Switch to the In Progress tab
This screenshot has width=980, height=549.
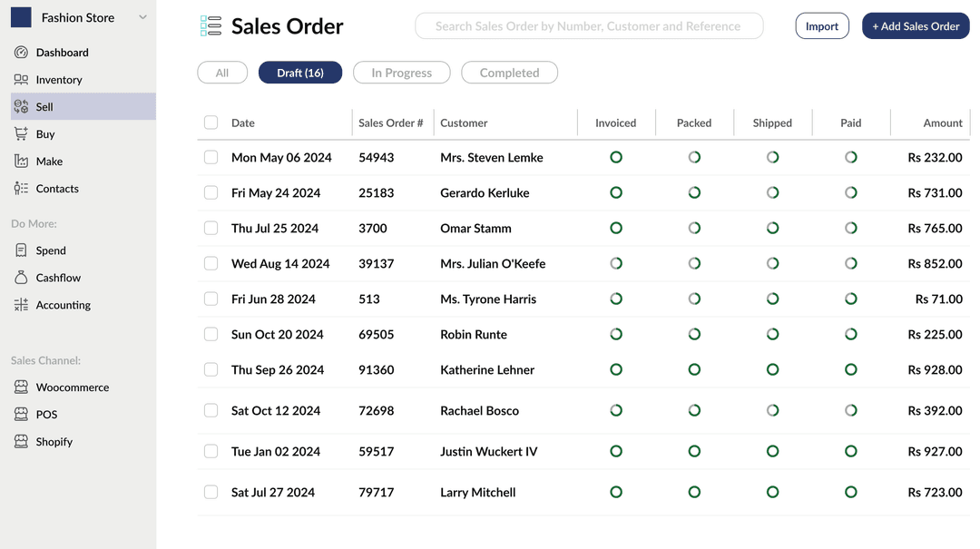tap(401, 73)
